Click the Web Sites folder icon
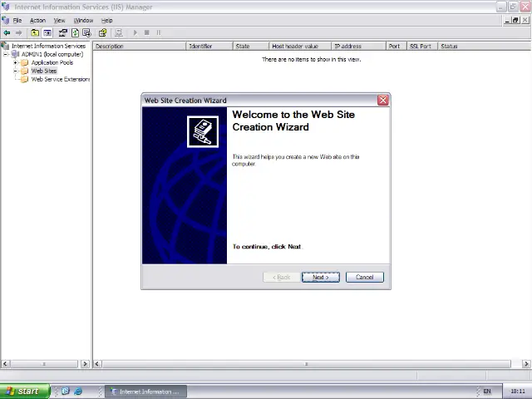 (24, 71)
